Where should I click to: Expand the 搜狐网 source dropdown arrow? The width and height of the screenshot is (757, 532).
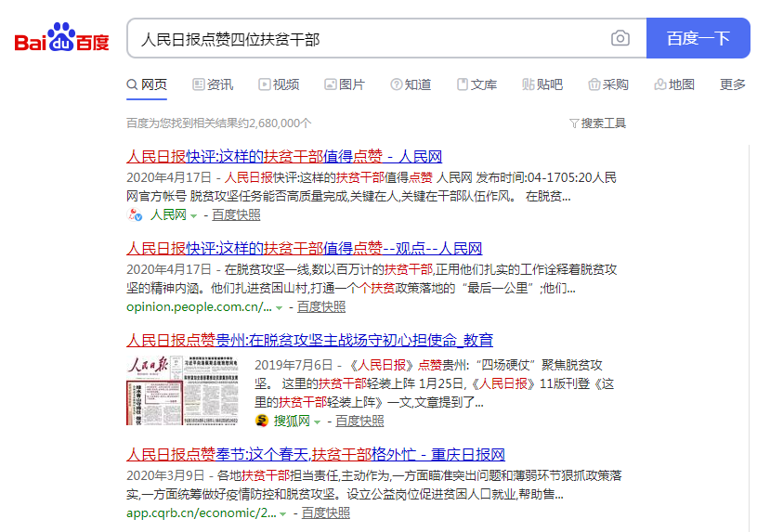[x=317, y=422]
